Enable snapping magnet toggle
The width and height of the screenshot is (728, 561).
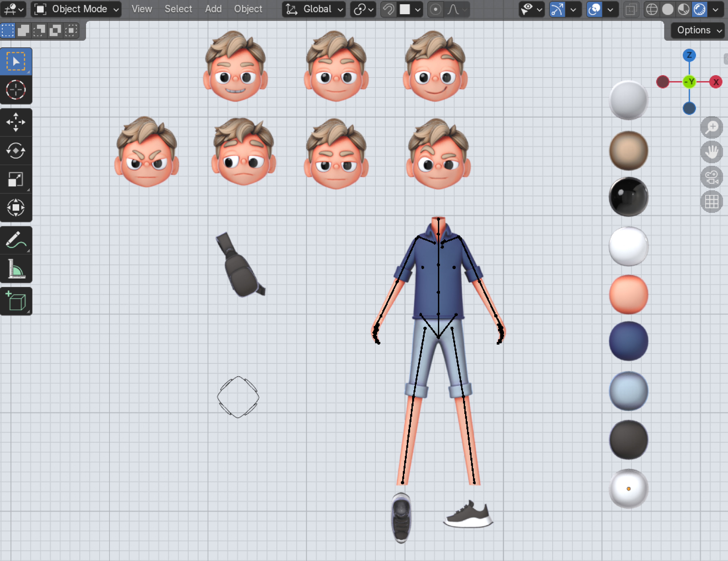[388, 9]
